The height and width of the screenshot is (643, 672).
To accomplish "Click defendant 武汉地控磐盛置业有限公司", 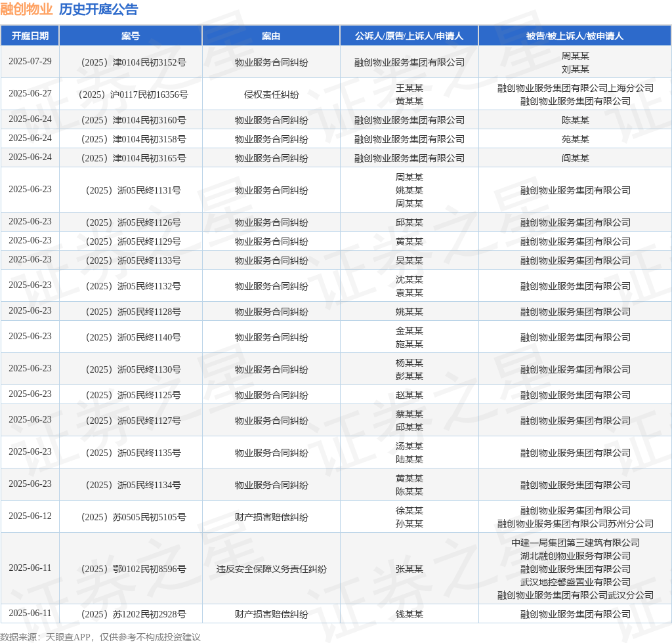I will [x=575, y=582].
